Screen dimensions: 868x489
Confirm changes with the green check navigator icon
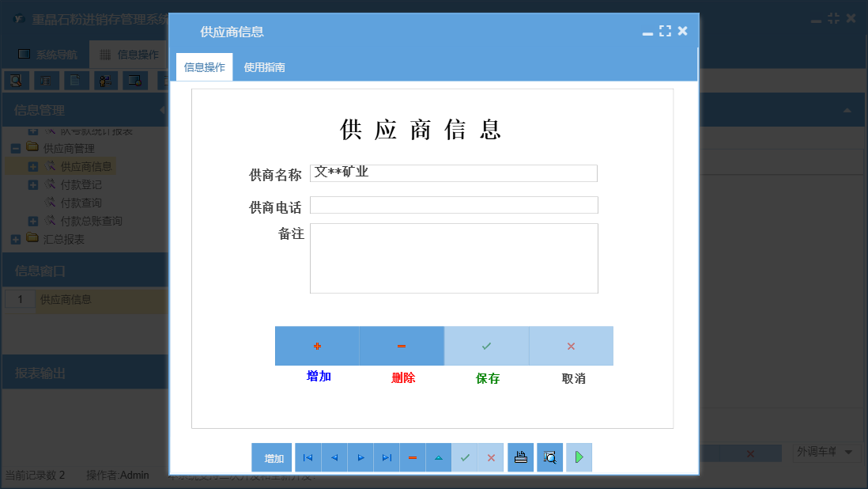(464, 457)
